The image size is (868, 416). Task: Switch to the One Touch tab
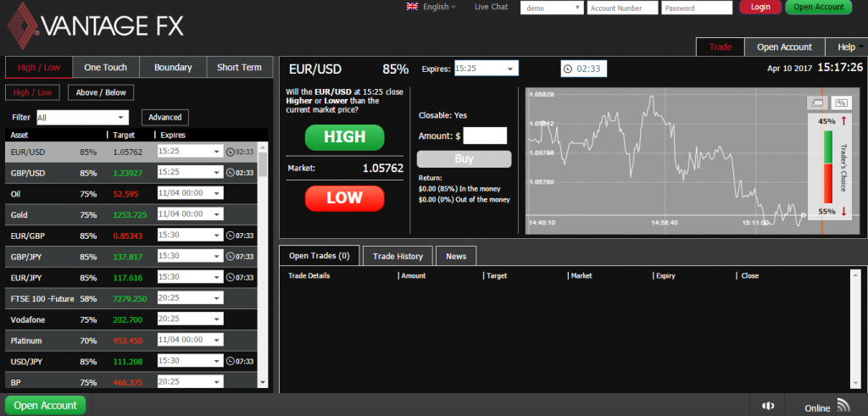pos(105,68)
